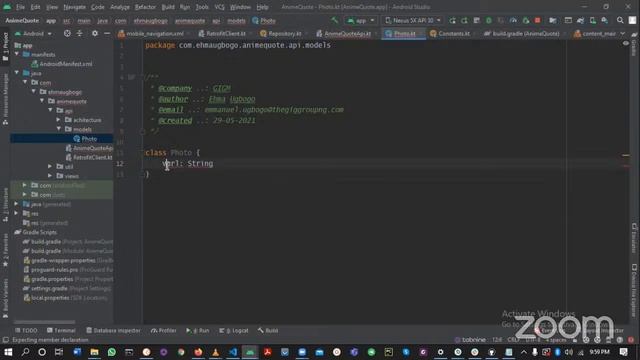Screen dimensions: 640x360
Task: Open the app run configuration dropdown
Action: [360, 20]
